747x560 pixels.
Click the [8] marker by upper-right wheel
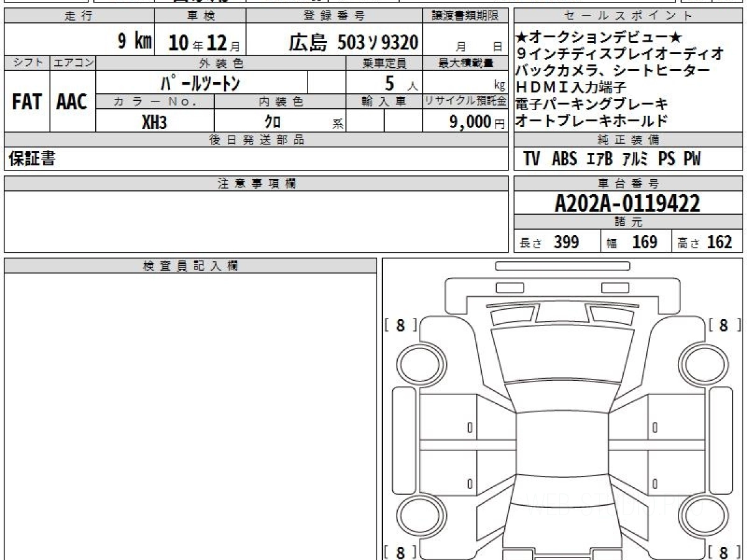point(724,325)
